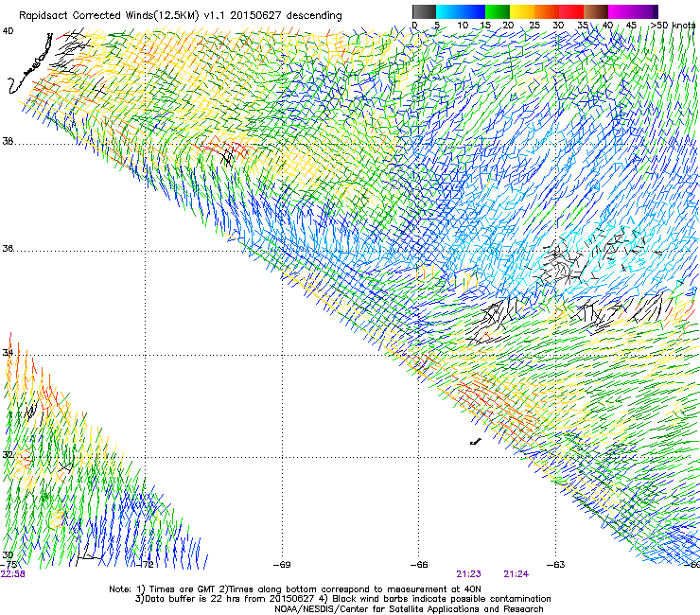700x615 pixels.
Task: Click the blue 10-15 knots color segment
Action: [473, 11]
